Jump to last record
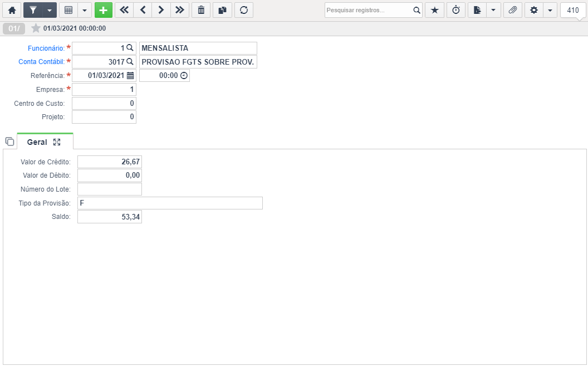The image size is (588, 366). (x=180, y=10)
